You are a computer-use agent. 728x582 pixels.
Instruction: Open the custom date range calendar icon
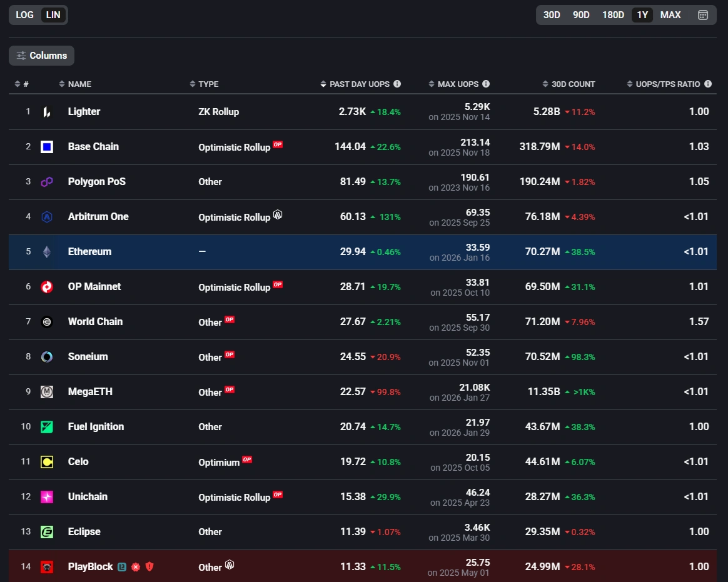(702, 15)
